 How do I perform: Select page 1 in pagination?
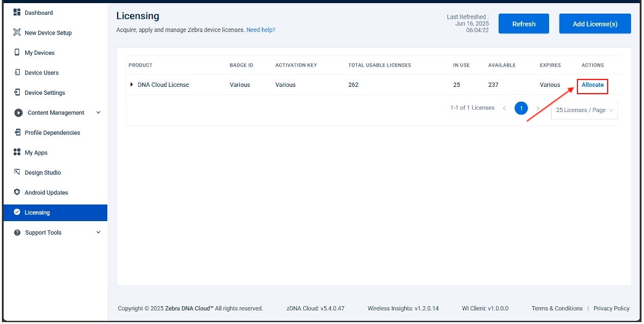(x=521, y=108)
